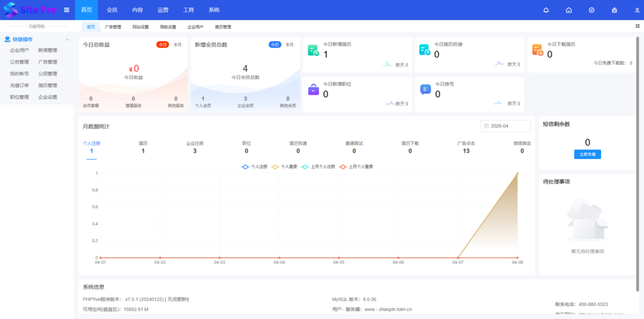
Task: Click the green 今日新增简历 card icon
Action: tap(313, 50)
